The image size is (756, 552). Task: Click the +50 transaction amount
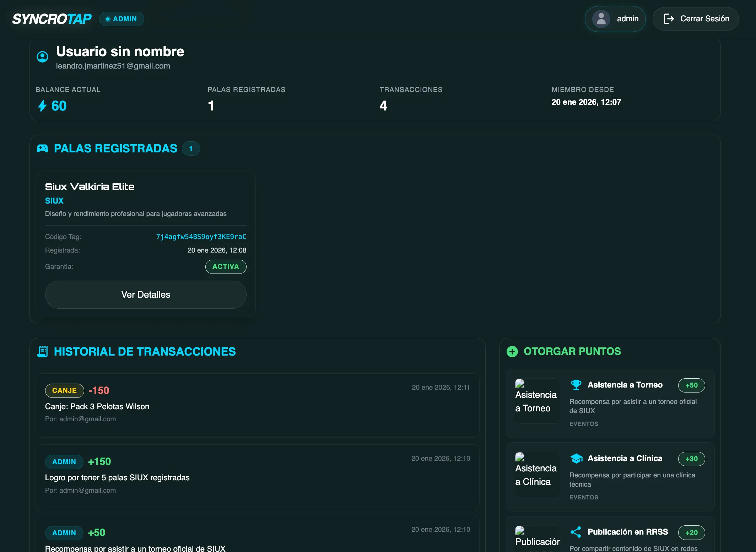[97, 532]
